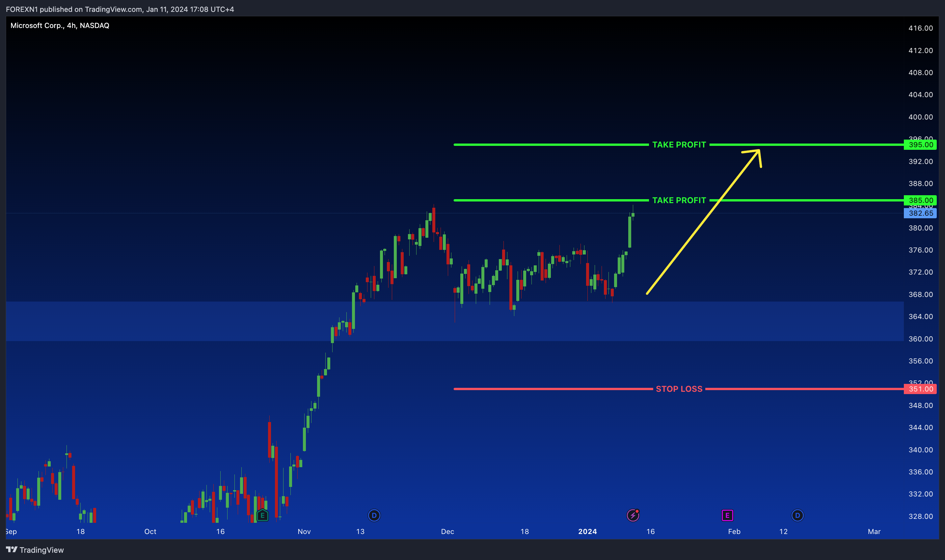This screenshot has width=945, height=560.
Task: Click the Dec label on time axis
Action: click(447, 531)
